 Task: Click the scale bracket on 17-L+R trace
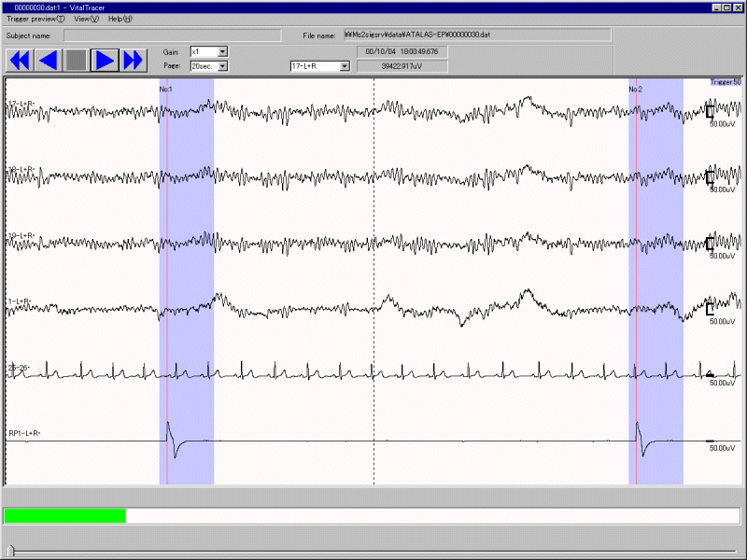710,113
